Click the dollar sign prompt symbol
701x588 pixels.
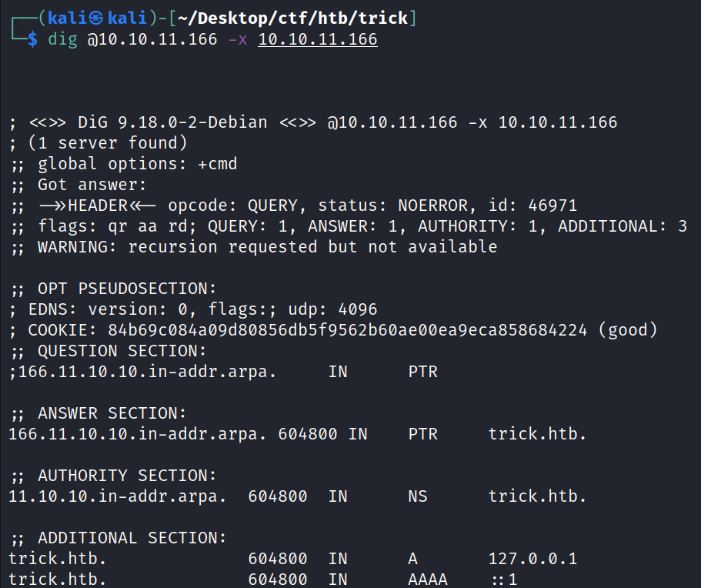click(x=33, y=39)
